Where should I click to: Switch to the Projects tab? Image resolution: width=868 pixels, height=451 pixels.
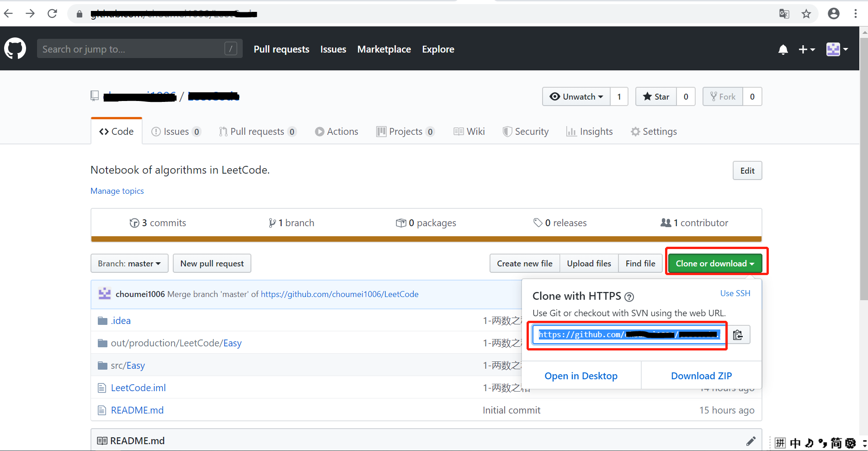tap(405, 132)
